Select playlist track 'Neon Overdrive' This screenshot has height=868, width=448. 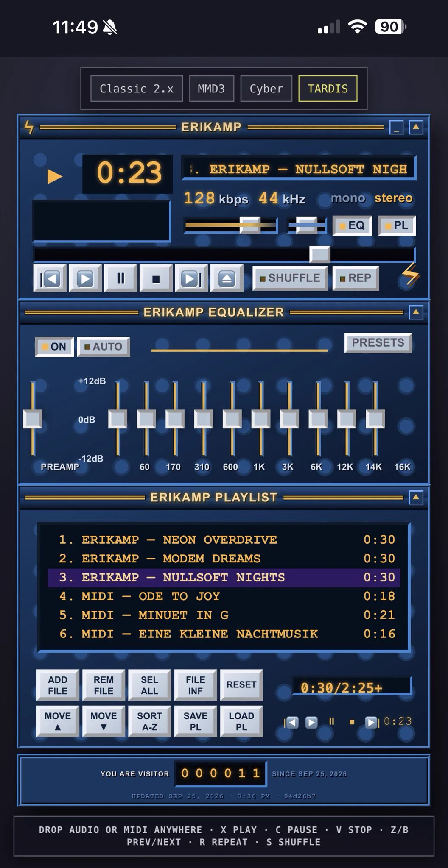coord(224,540)
